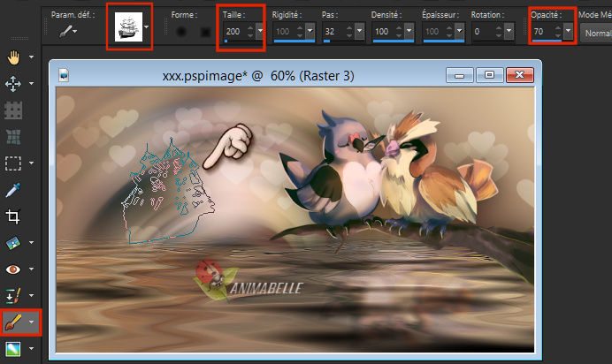Expand the Selection tool flyout arrow
The width and height of the screenshot is (612, 364).
[x=31, y=163]
